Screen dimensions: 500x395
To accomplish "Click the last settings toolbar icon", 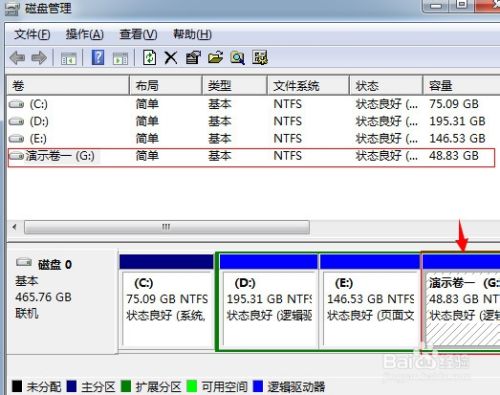I will point(260,58).
